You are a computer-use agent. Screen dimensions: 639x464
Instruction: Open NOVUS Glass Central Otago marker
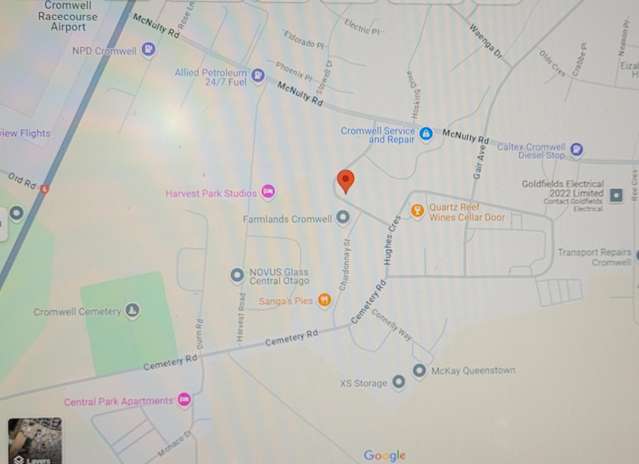(x=237, y=275)
